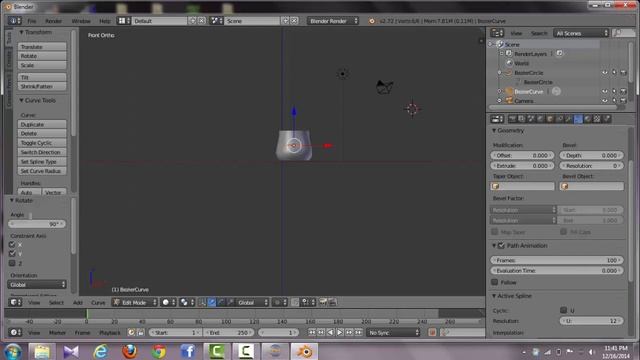Click the Evaluation Time slider
640x360 pixels.
tap(557, 271)
